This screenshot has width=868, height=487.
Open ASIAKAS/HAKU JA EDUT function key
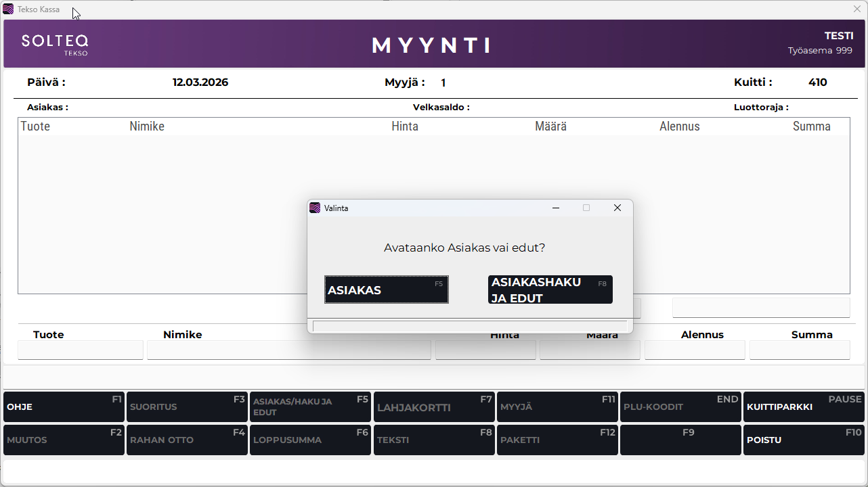coord(310,407)
